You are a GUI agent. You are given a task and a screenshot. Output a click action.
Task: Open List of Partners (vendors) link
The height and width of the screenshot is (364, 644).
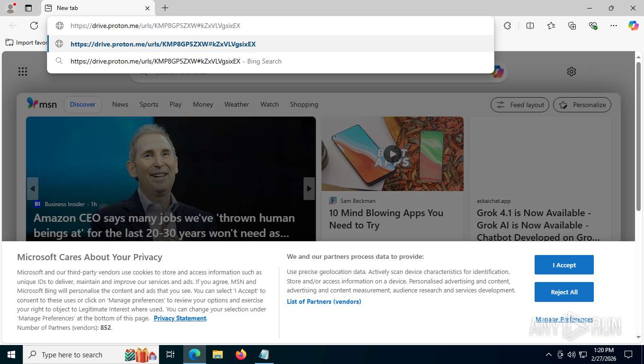coord(324,301)
